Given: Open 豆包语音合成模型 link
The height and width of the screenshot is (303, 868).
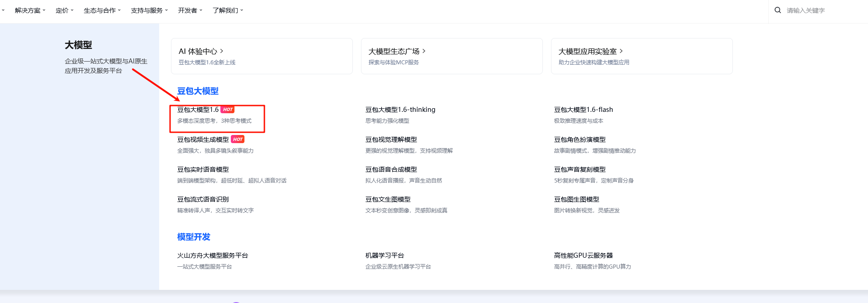Looking at the screenshot, I should pyautogui.click(x=391, y=169).
